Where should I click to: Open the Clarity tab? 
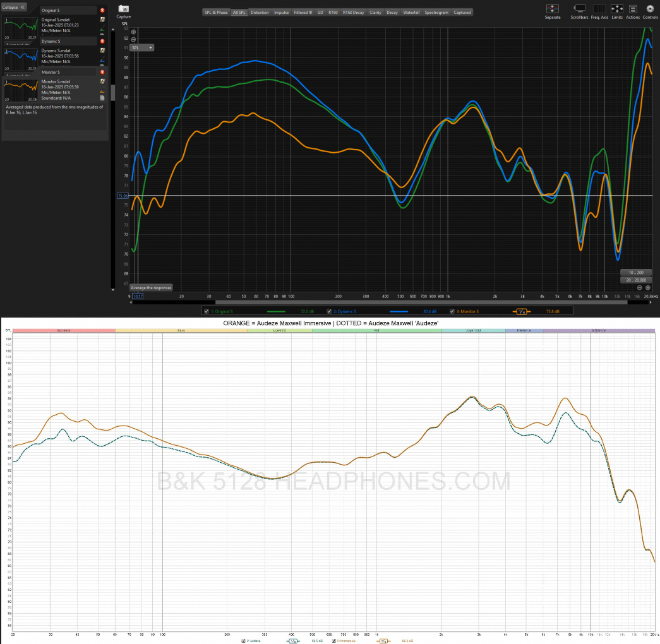point(375,13)
